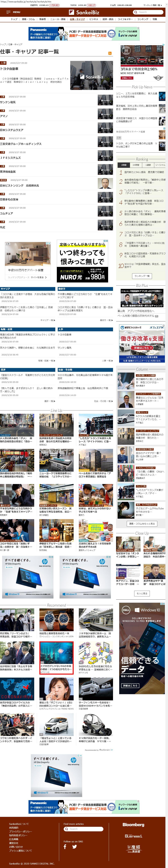Open the Facebook icon in footer

click(x=65, y=846)
